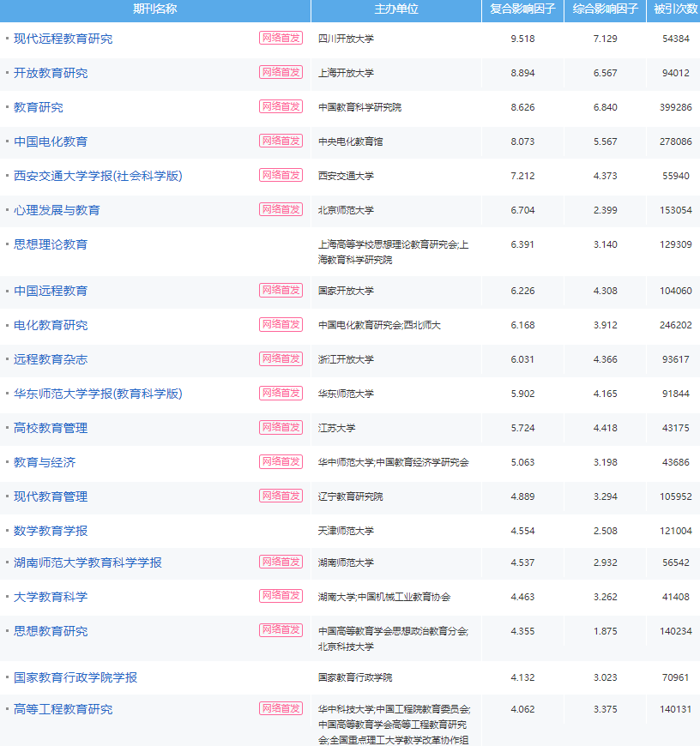The width and height of the screenshot is (700, 746).
Task: Select sponsor text 浙江开放大学
Action: tap(346, 359)
